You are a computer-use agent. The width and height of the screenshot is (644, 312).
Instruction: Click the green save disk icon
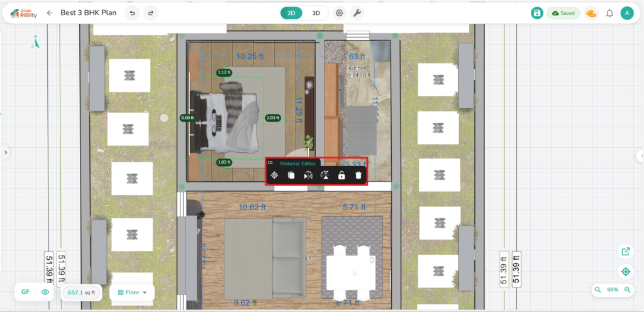coord(536,13)
